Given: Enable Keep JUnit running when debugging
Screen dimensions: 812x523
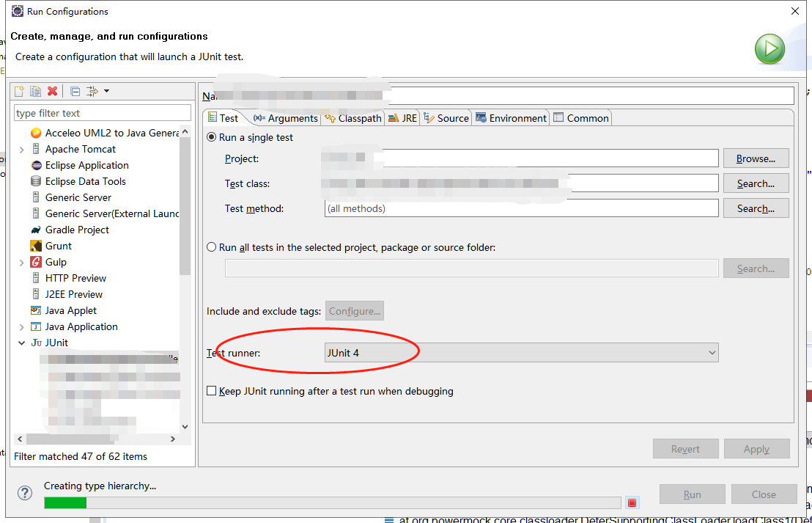Looking at the screenshot, I should [211, 391].
